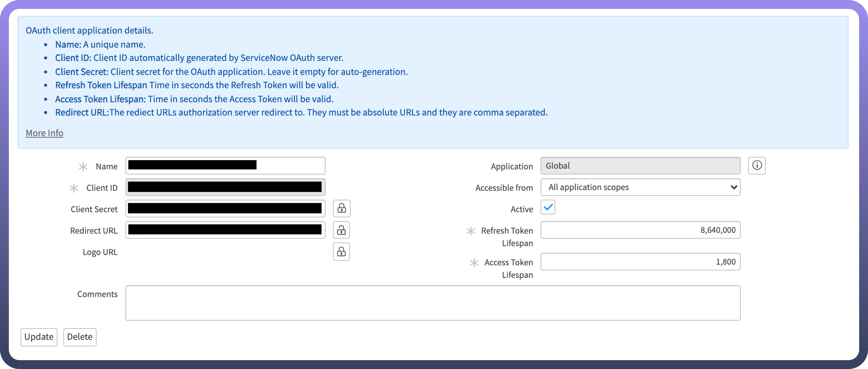The image size is (868, 369).
Task: Click the Client Secret lock icon
Action: [341, 208]
